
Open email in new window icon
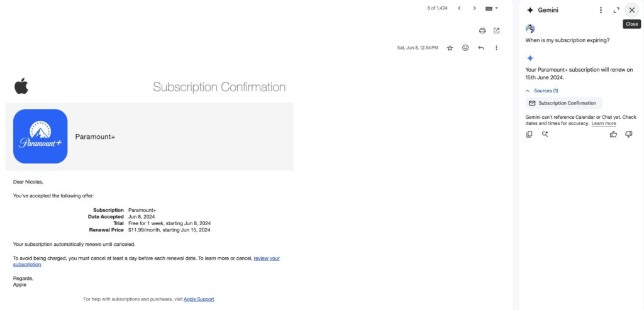coord(496,30)
